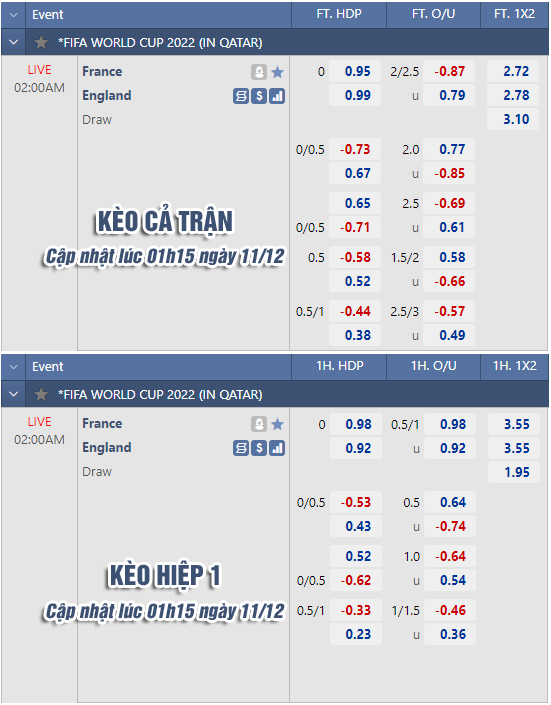
Task: Toggle the blue favorite star for full-time France match
Action: point(278,72)
